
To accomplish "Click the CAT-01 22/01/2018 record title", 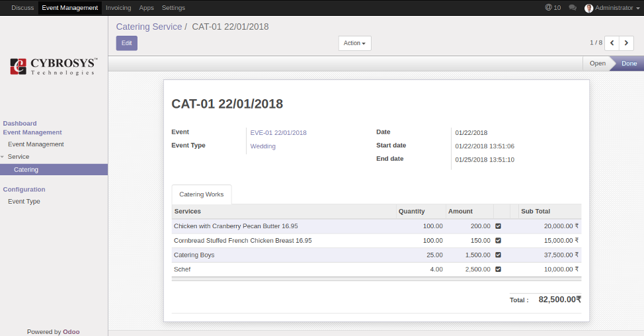I will point(227,104).
